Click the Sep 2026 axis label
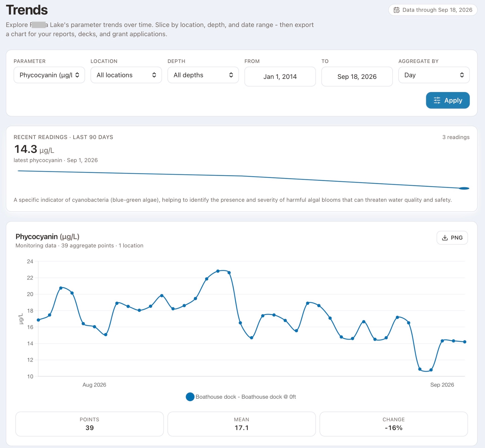Screen dimensions: 485x448 click(442, 385)
